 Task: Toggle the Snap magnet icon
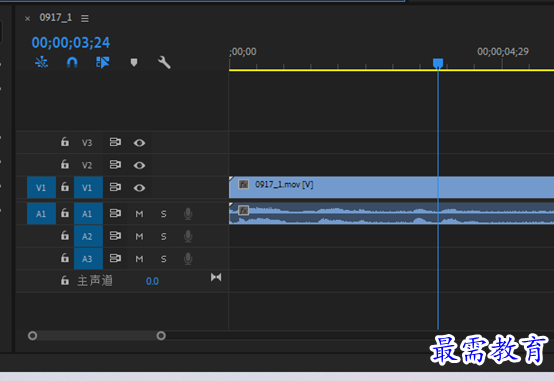pyautogui.click(x=72, y=63)
